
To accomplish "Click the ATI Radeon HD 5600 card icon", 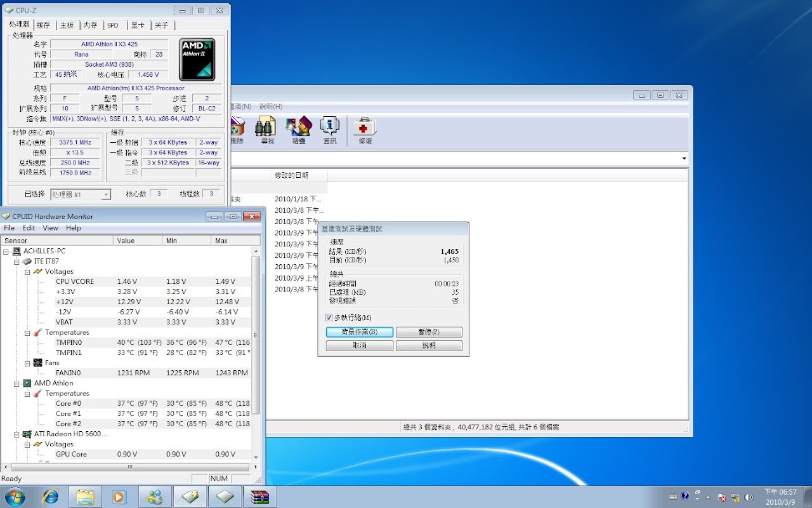I will click(x=27, y=434).
